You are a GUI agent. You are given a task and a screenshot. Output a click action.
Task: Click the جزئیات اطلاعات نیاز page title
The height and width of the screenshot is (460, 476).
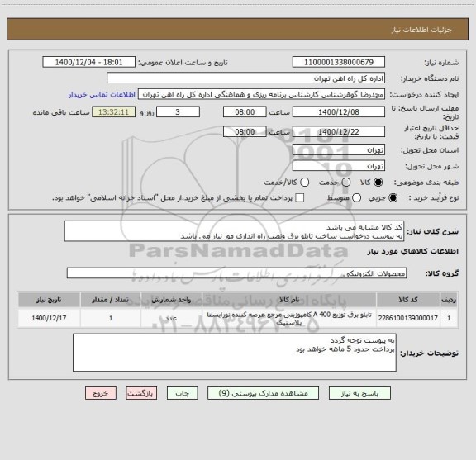click(421, 30)
